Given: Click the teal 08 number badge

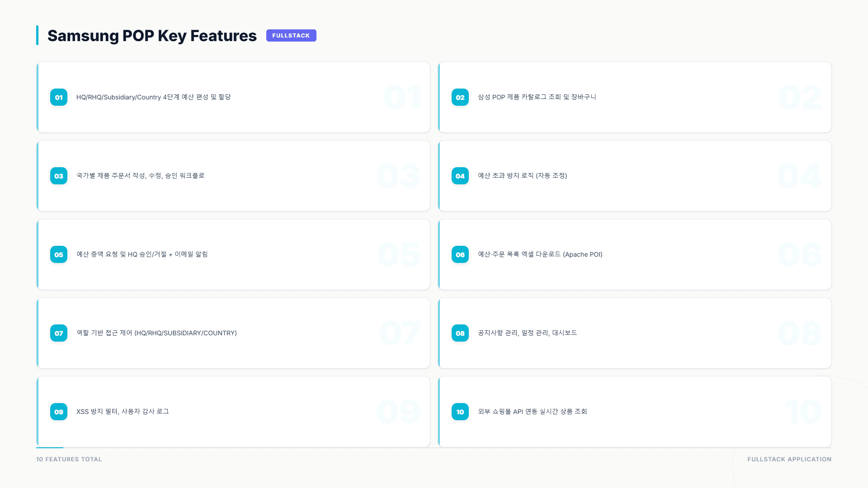Looking at the screenshot, I should pyautogui.click(x=460, y=333).
